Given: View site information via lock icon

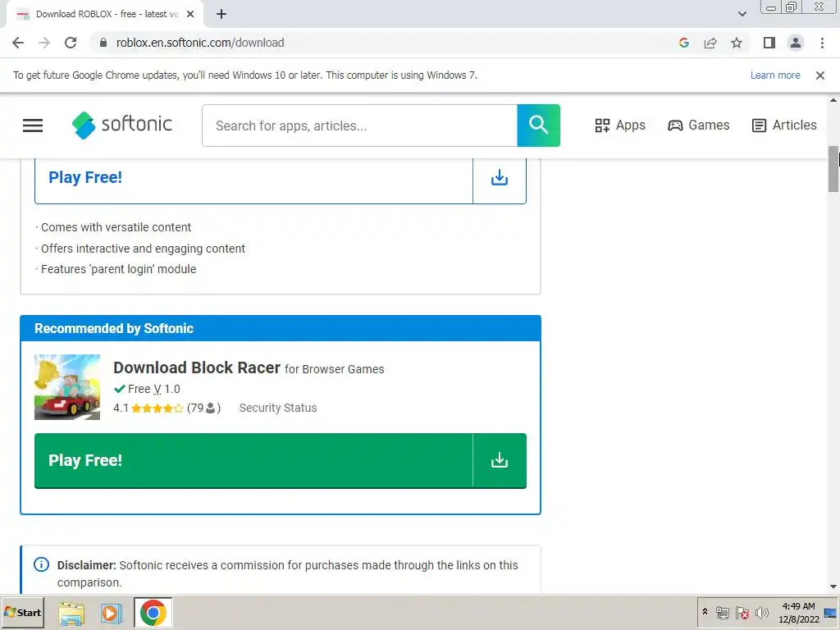Looking at the screenshot, I should [x=103, y=43].
